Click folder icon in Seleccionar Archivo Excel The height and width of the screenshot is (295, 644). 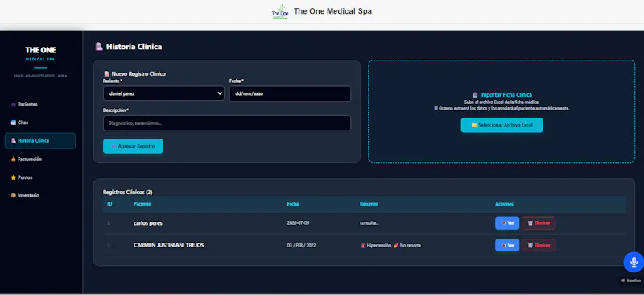click(x=473, y=125)
